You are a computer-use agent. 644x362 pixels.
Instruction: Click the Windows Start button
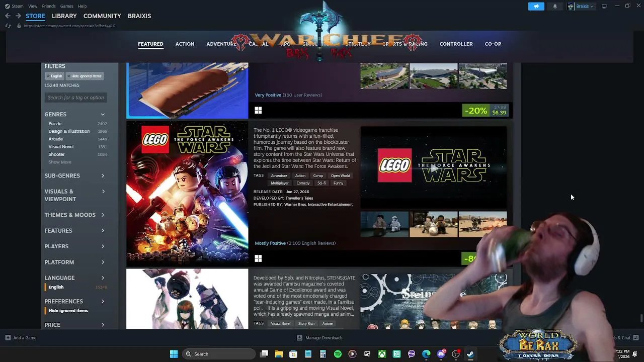click(x=174, y=354)
